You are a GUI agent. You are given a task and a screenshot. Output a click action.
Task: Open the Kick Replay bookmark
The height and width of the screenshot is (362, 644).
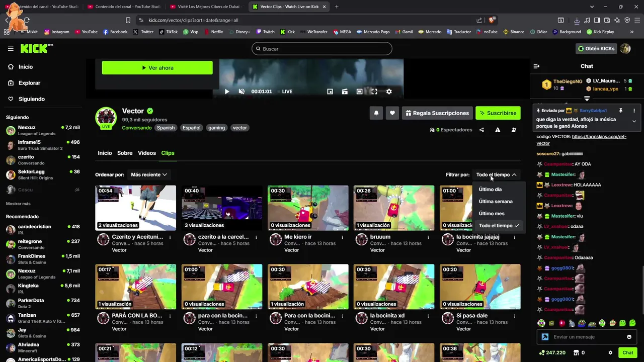click(x=600, y=32)
